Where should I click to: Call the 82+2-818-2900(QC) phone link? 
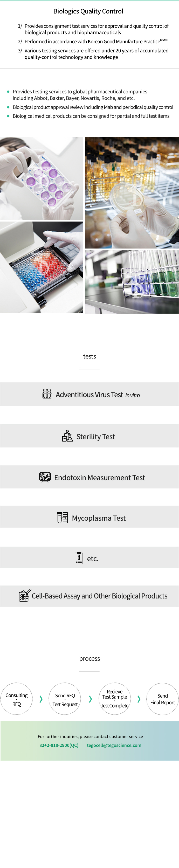pos(59,745)
